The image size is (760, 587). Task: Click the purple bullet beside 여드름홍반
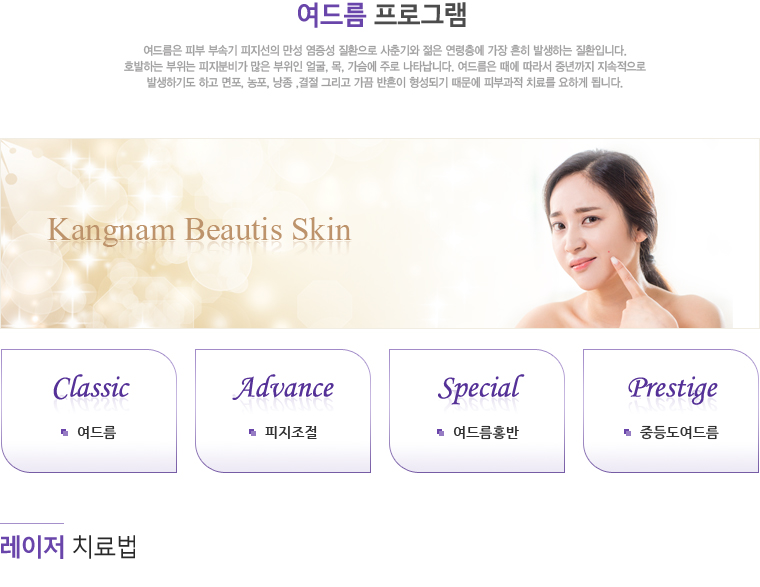coord(440,432)
